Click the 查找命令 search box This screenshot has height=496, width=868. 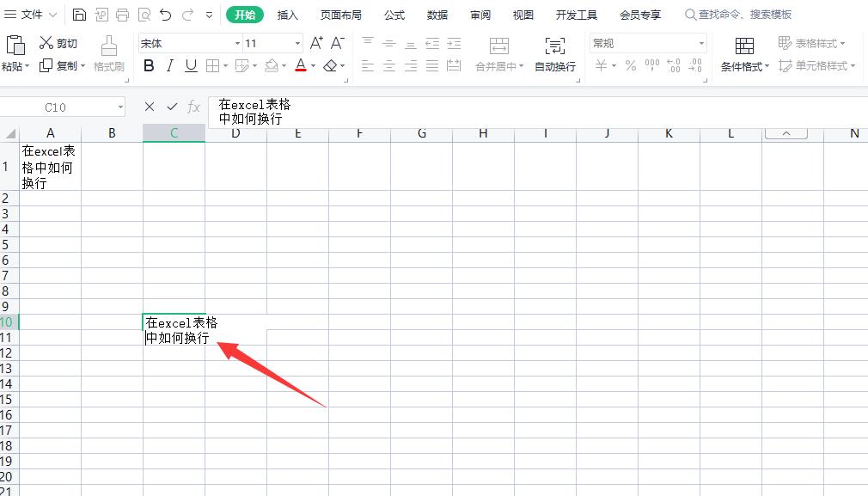pos(739,14)
